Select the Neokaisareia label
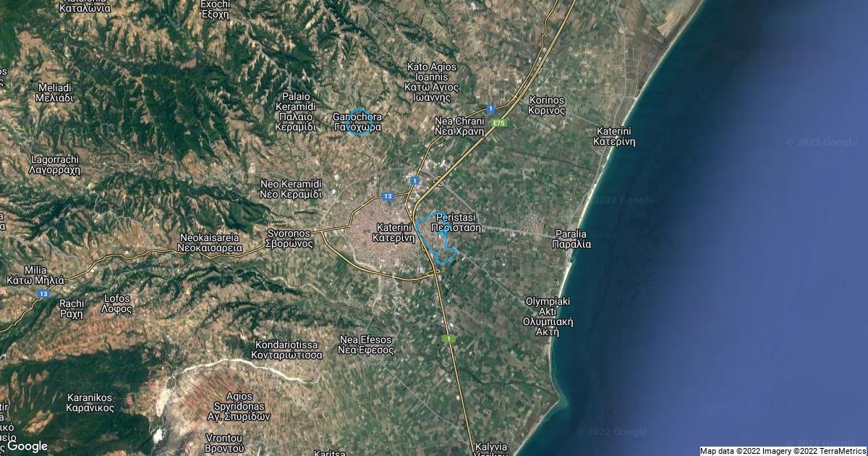The height and width of the screenshot is (456, 868). [210, 242]
